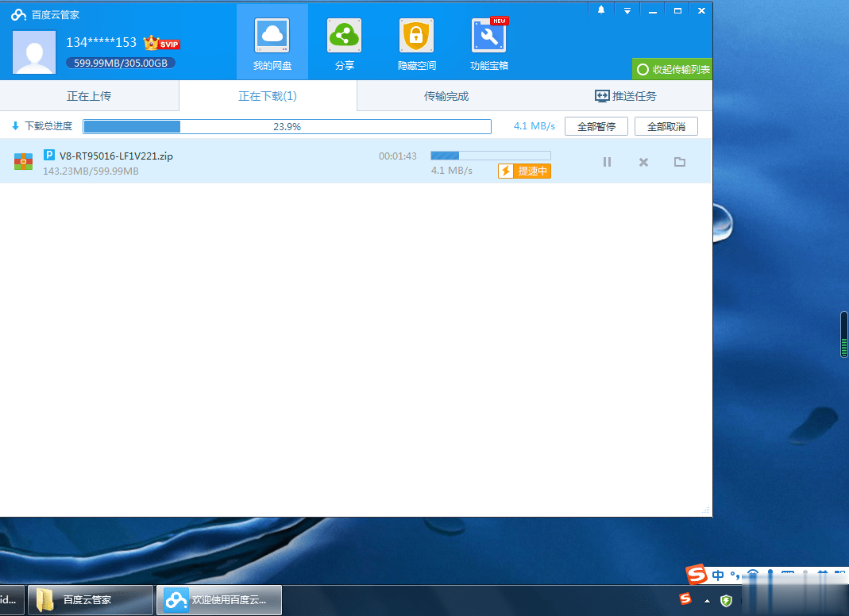Collapse the transfer list with 收起传输列表
This screenshot has width=849, height=616.
[x=673, y=69]
